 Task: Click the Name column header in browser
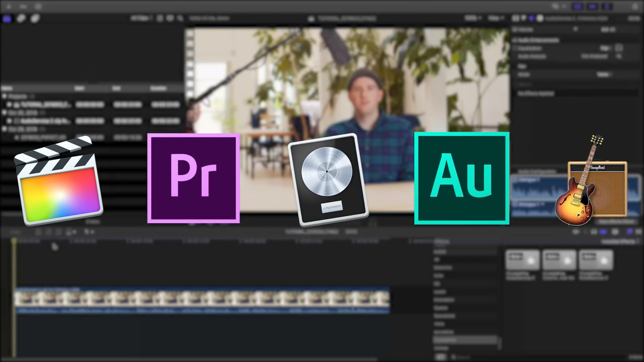[x=7, y=88]
